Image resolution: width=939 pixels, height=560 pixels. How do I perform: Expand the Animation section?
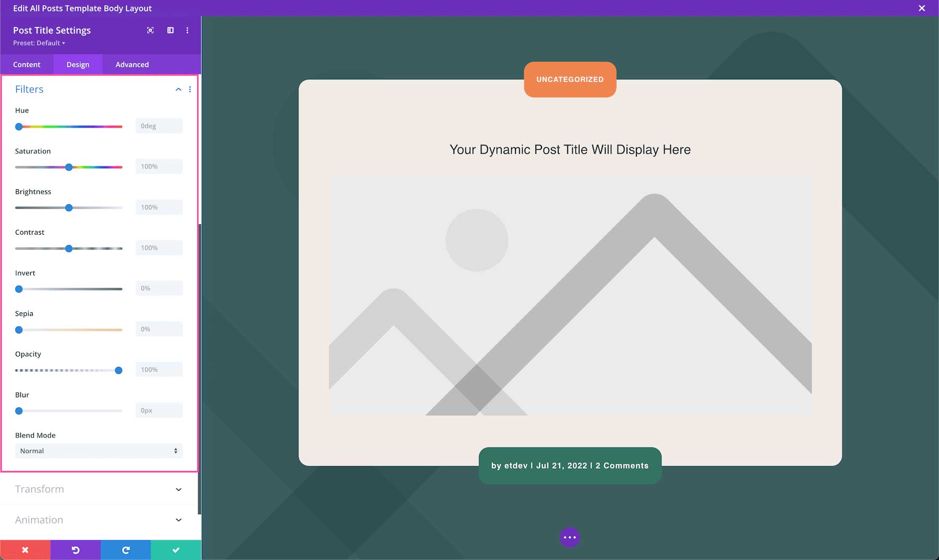tap(99, 520)
